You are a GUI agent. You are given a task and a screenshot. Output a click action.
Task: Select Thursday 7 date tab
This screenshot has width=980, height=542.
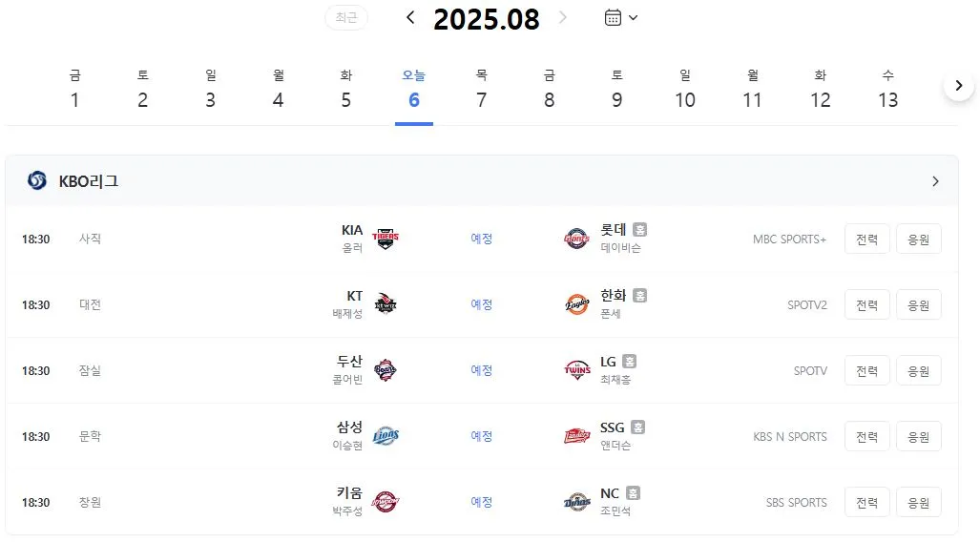[481, 90]
